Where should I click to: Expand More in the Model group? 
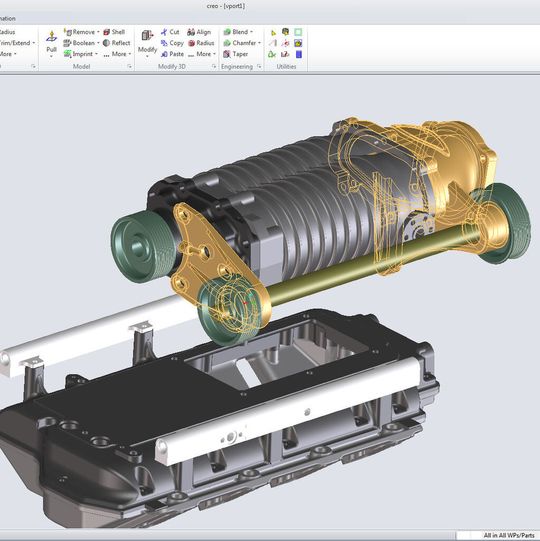(118, 54)
